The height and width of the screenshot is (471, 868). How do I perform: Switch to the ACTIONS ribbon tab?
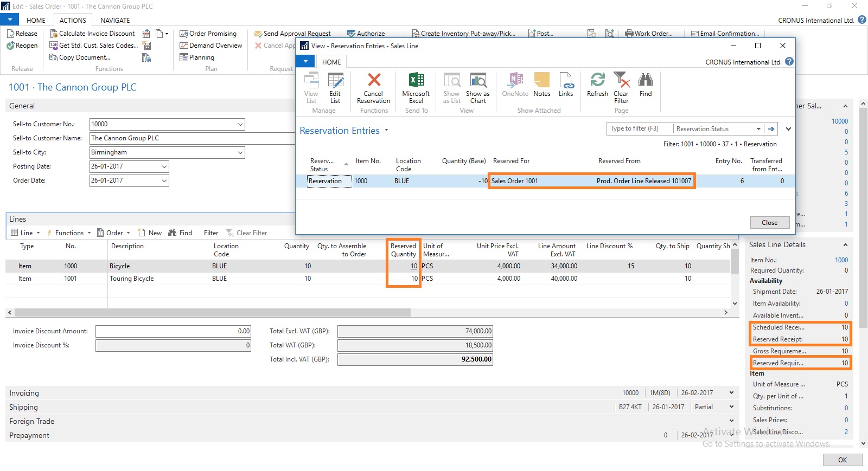[x=73, y=20]
